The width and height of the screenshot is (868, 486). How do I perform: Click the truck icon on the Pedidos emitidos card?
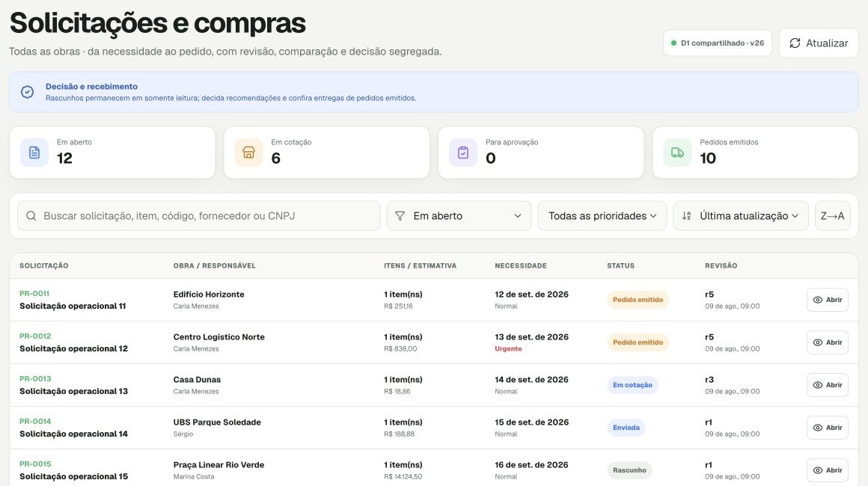pyautogui.click(x=677, y=153)
